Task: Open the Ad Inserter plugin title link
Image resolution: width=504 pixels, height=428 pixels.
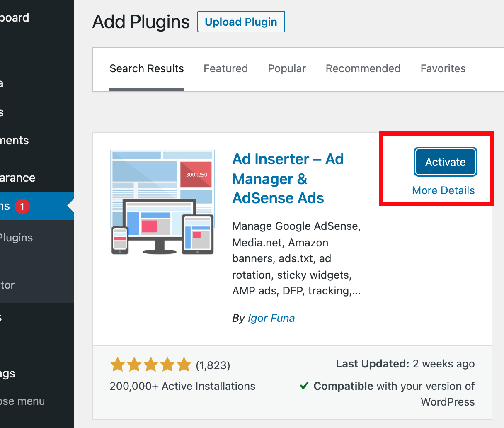Action: (288, 179)
